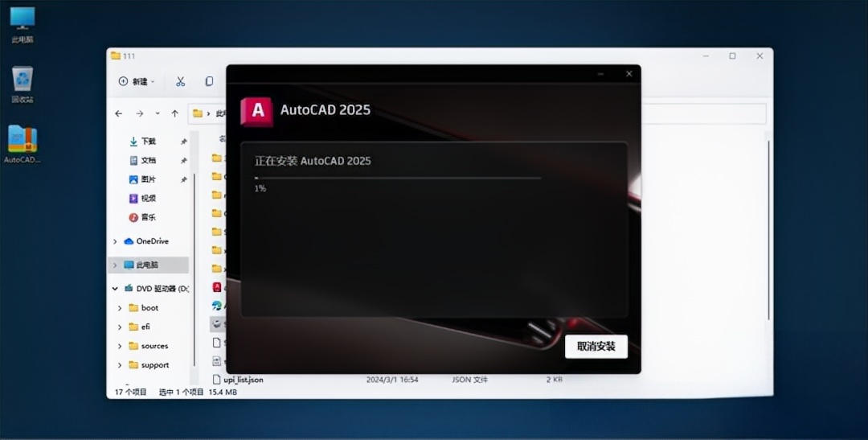Unpin 下载 using its pin icon
868x440 pixels.
point(184,142)
